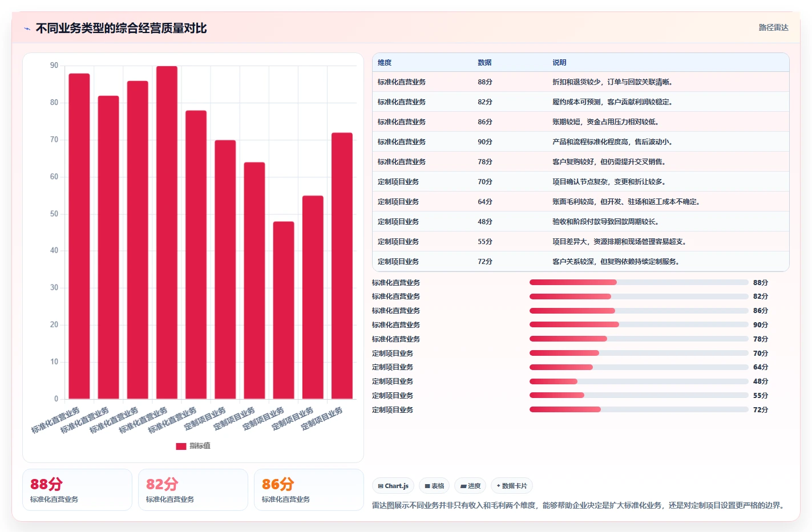The width and height of the screenshot is (812, 532).
Task: Click description 客户关系较深，但复购依赖持续定制服务。
Action: [x=617, y=262]
